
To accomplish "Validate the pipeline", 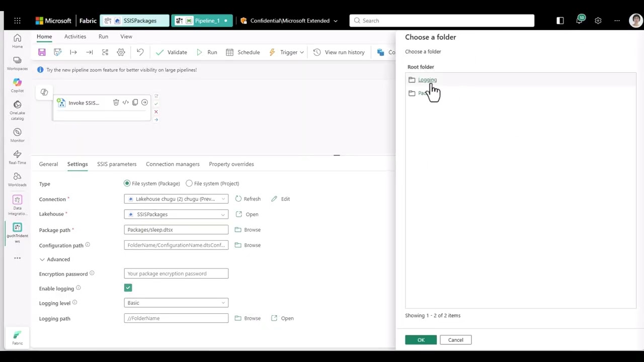I will coord(172,52).
